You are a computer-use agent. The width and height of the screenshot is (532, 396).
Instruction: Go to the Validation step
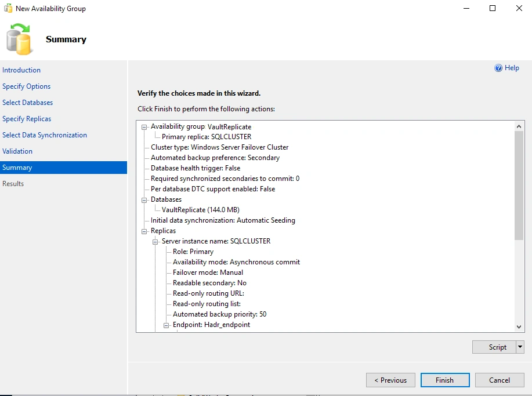tap(17, 151)
